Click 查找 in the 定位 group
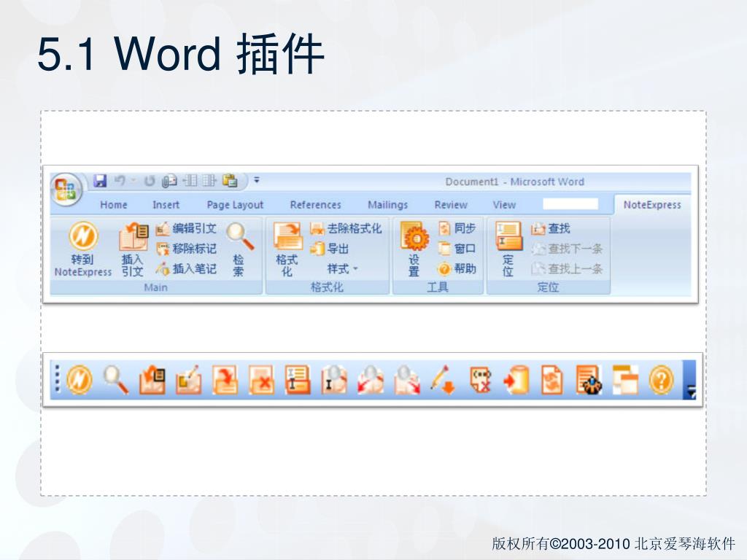Image resolution: width=747 pixels, height=560 pixels. pos(551,228)
